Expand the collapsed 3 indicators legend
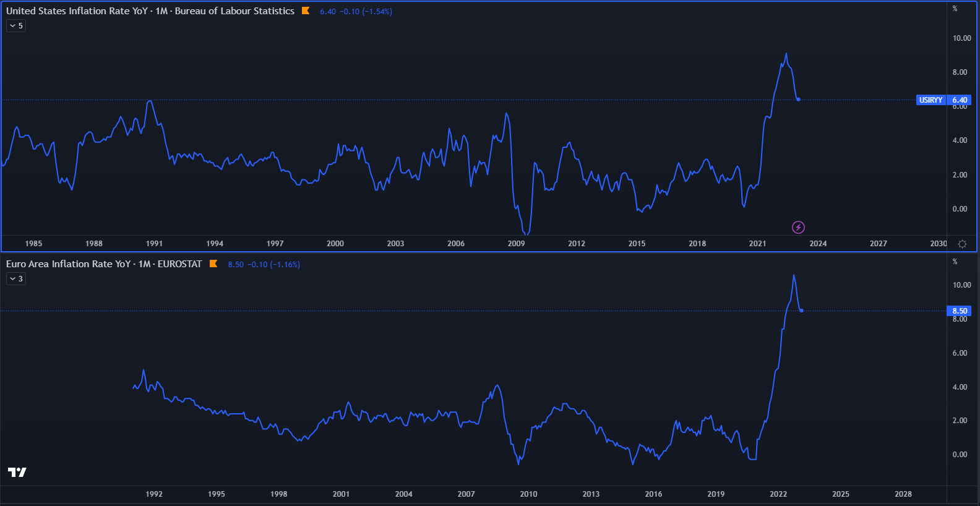Viewport: 980px width, 506px height. 16,279
